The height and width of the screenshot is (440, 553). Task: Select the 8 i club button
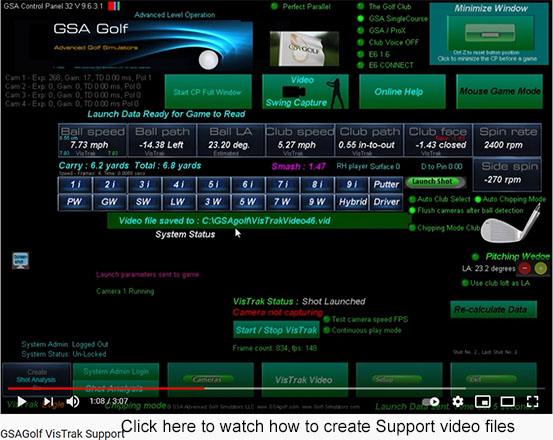point(317,184)
